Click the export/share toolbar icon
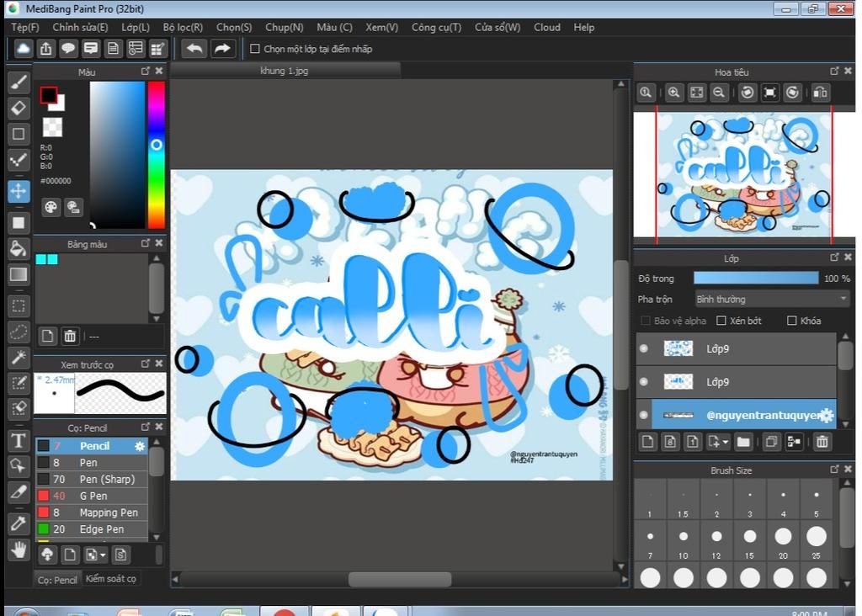The width and height of the screenshot is (862, 616). 45,48
